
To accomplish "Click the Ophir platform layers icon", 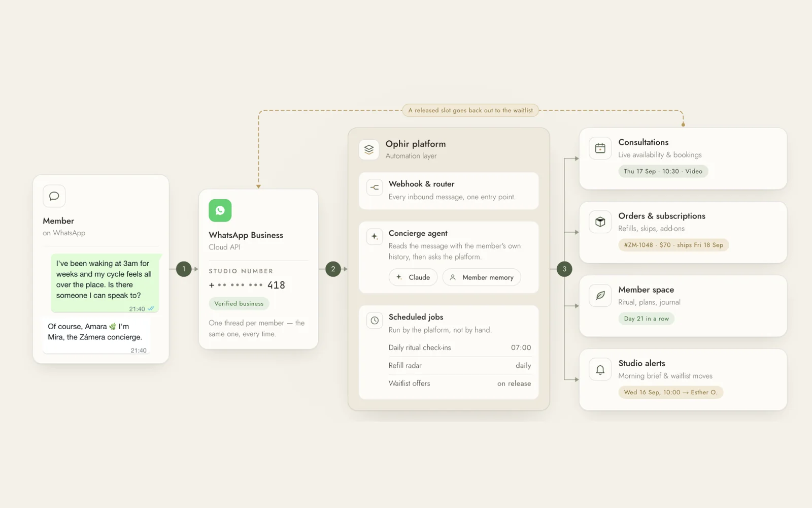I will (369, 149).
